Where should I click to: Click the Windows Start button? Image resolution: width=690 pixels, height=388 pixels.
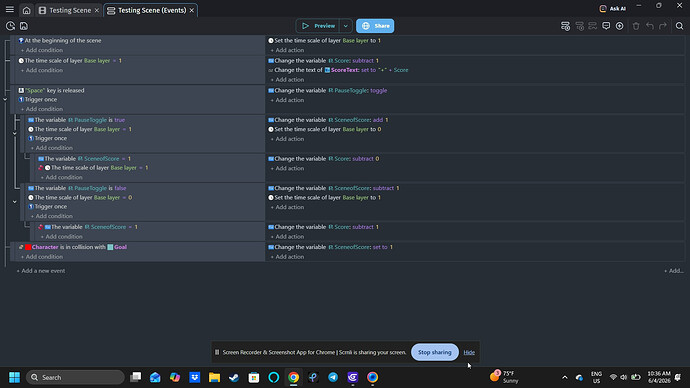point(15,377)
